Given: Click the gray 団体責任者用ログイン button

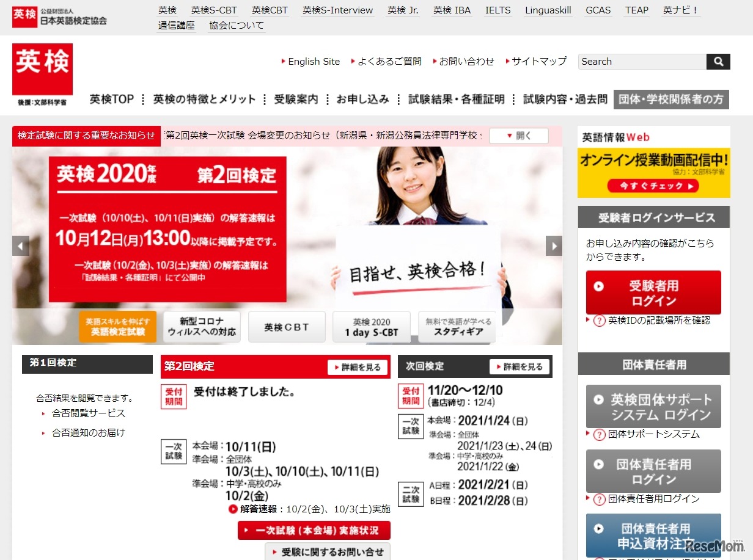Looking at the screenshot, I should (653, 471).
